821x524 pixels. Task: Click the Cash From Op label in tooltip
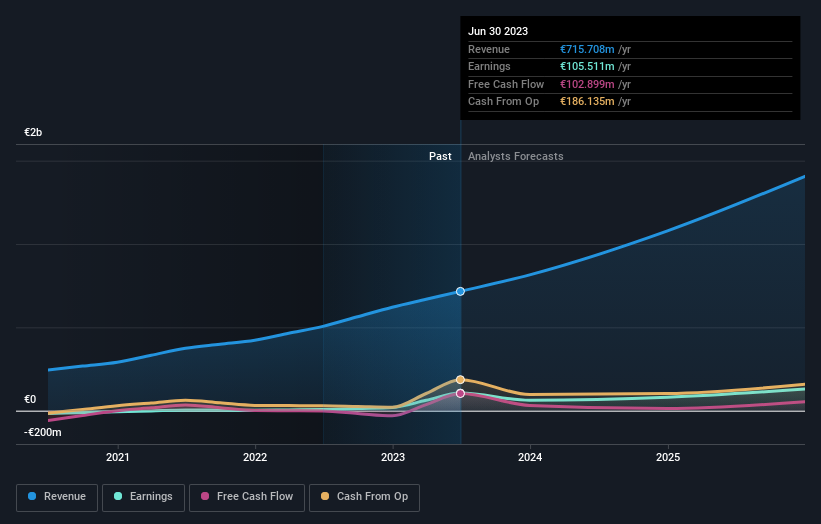click(x=503, y=102)
